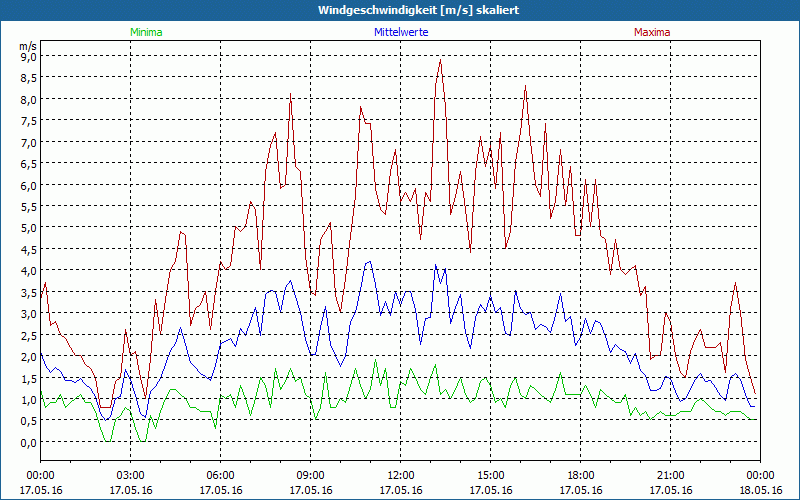Click the 1,5 y-axis value
The width and height of the screenshot is (800, 500).
coord(29,378)
